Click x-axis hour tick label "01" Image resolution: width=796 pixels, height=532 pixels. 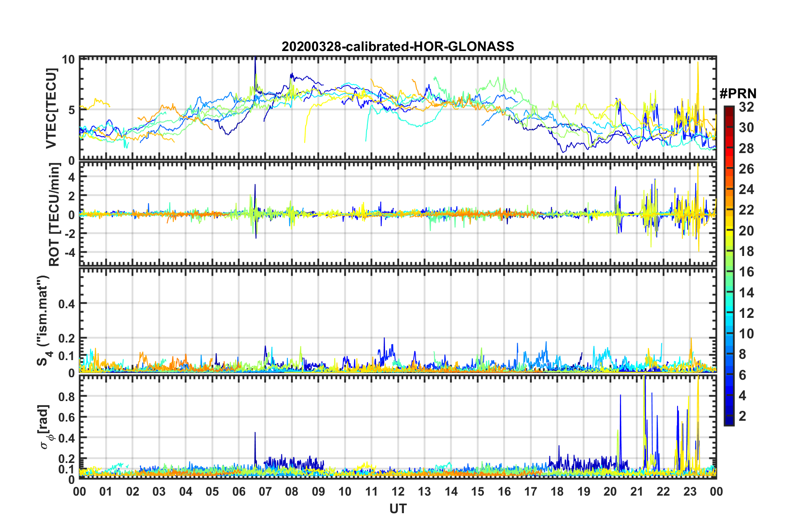pyautogui.click(x=106, y=491)
